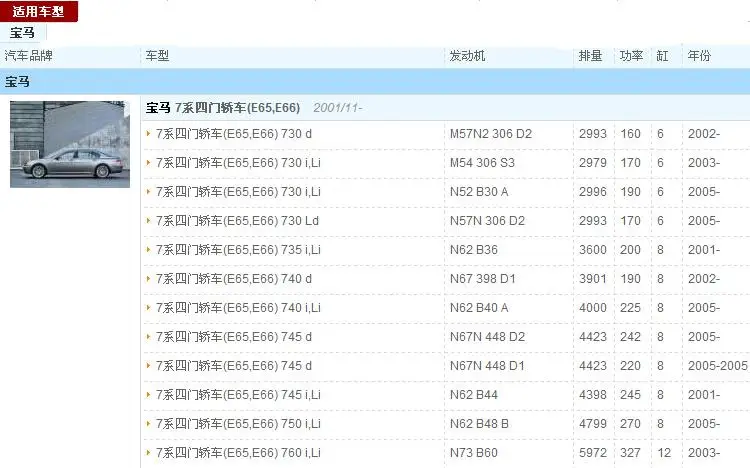Click the 缸 column header
Screen dimensions: 750x468
click(662, 56)
